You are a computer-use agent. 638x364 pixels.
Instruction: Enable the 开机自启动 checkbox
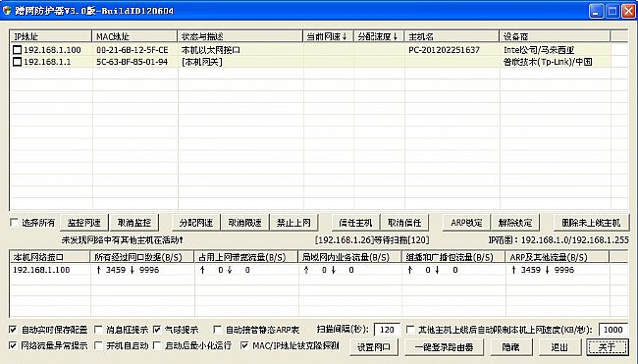point(98,345)
